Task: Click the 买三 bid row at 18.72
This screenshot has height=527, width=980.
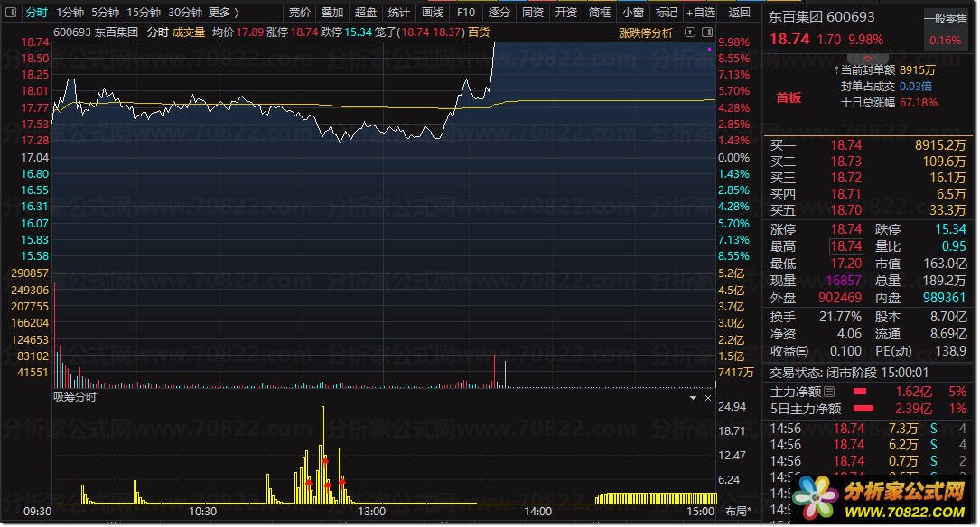Action: (x=868, y=178)
